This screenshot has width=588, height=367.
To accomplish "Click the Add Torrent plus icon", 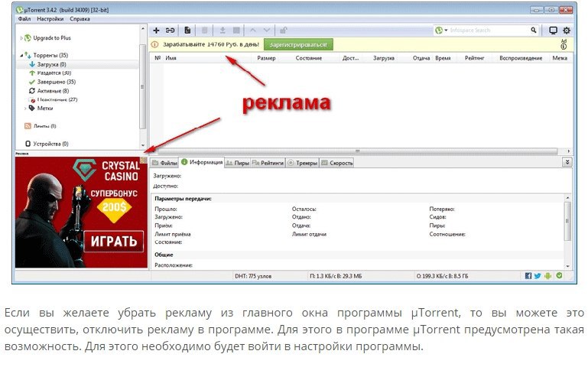I will coord(156,31).
